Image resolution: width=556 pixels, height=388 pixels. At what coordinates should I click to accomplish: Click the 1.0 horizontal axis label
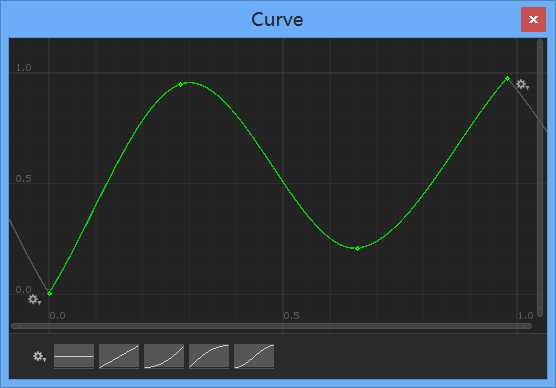[x=526, y=316]
